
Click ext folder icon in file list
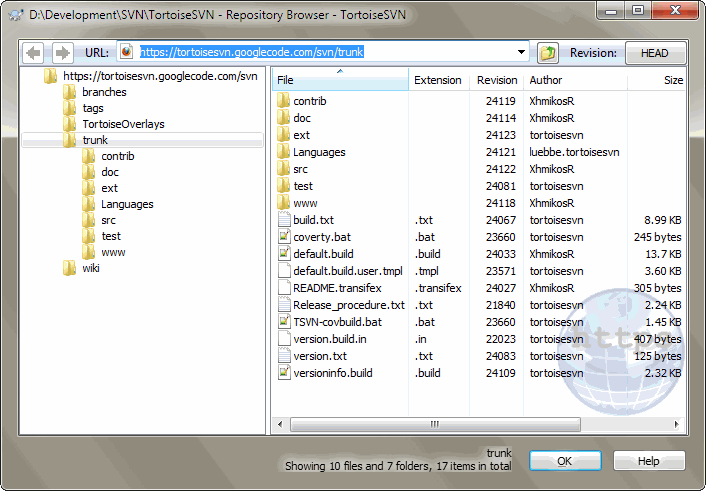(283, 135)
